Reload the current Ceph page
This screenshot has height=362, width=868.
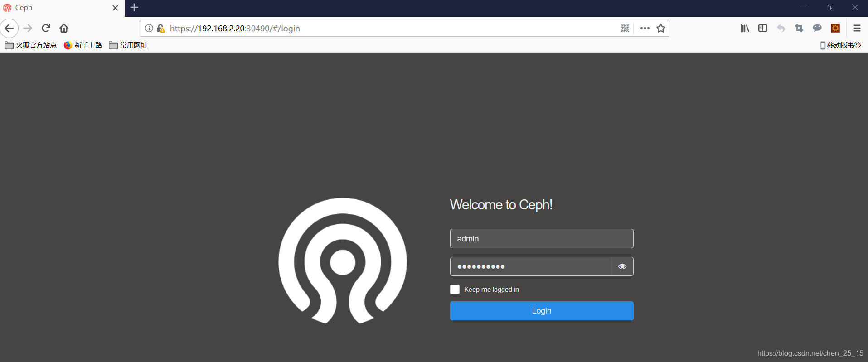click(46, 28)
